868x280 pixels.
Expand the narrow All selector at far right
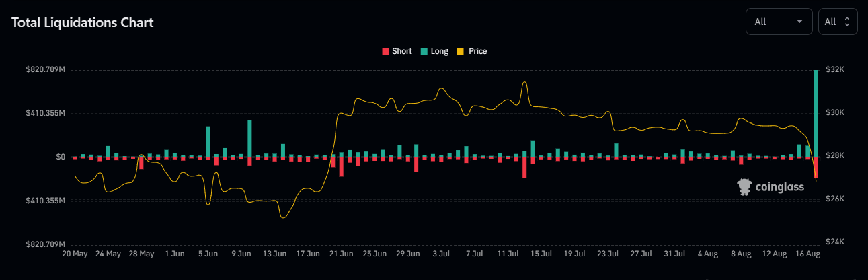click(x=837, y=22)
